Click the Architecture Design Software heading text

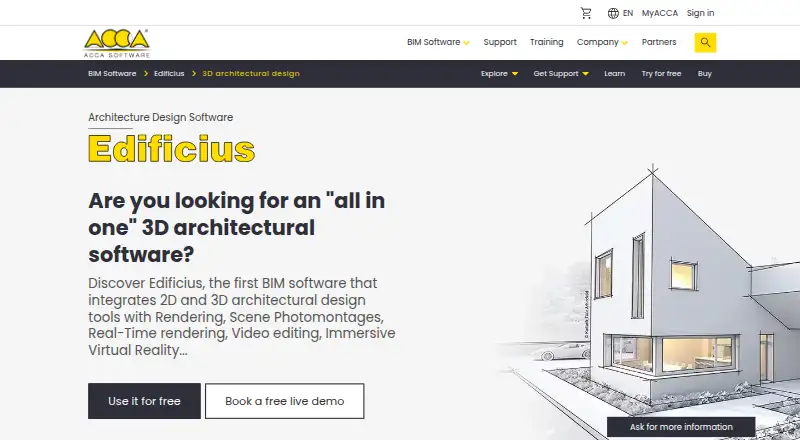point(161,117)
